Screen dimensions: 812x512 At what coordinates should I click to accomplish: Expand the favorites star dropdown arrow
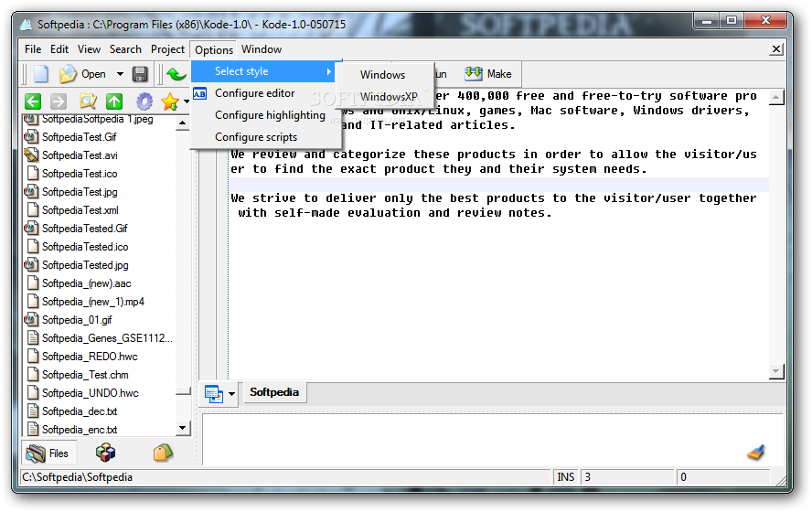pyautogui.click(x=187, y=101)
